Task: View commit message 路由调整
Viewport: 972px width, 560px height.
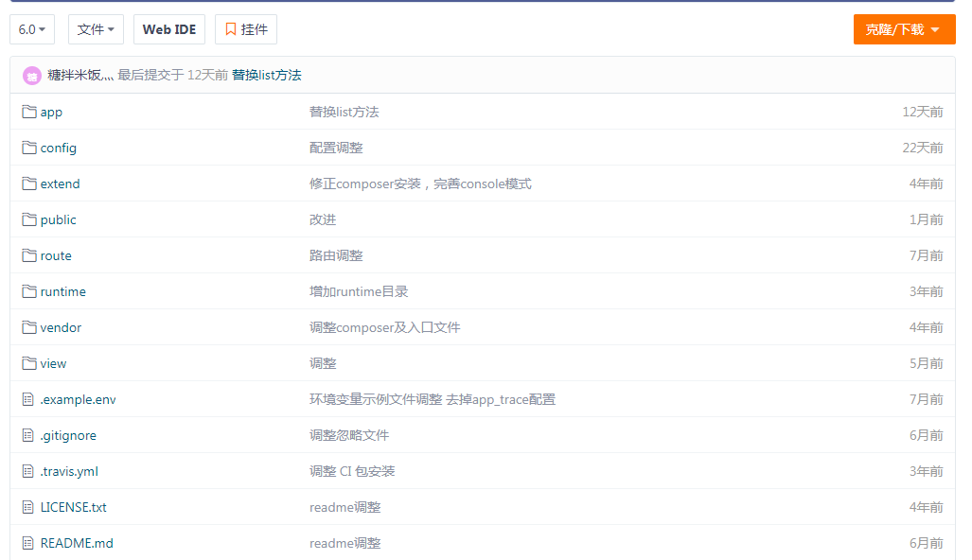Action: (336, 255)
